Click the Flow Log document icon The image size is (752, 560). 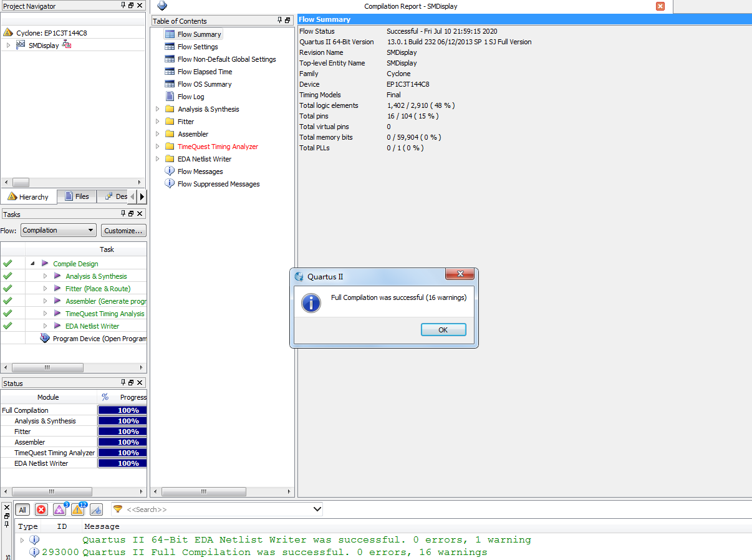170,97
